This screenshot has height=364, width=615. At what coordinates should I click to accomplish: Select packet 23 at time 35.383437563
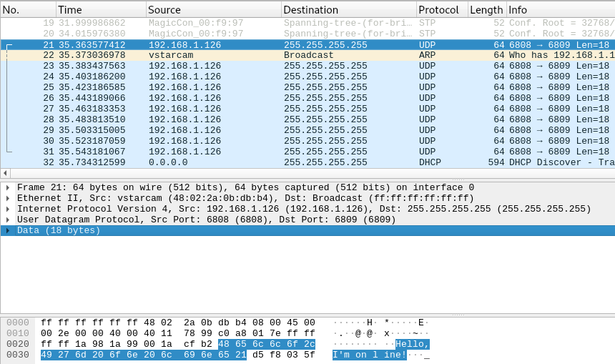[307, 66]
